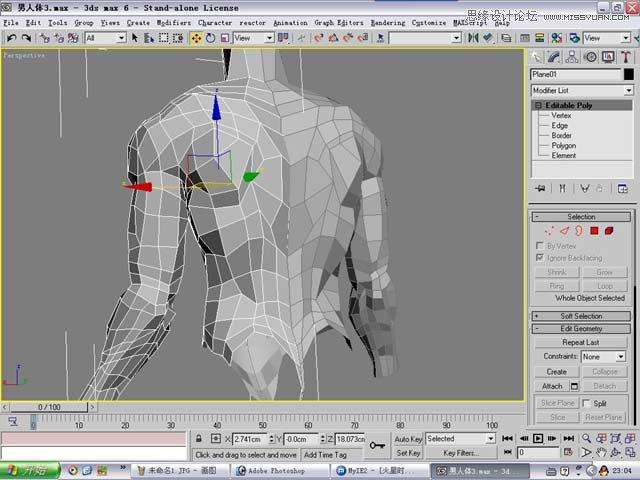Click the Pin Stack icon
Viewport: 640px width, 480px height.
click(540, 188)
